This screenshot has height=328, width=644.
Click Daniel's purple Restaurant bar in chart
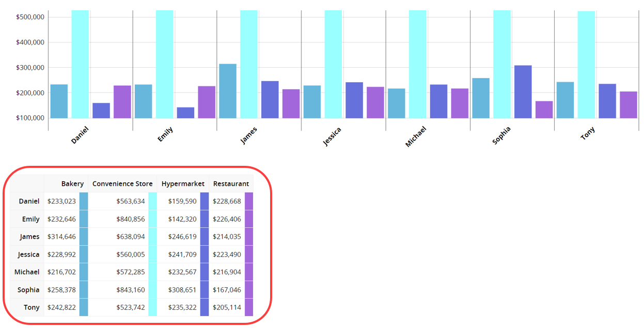point(122,102)
